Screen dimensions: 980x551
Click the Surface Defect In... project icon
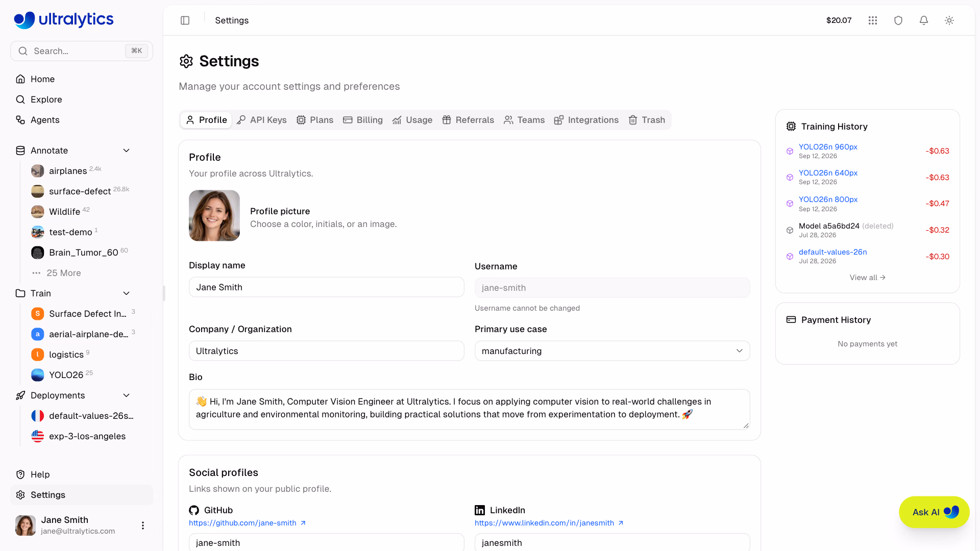[38, 314]
